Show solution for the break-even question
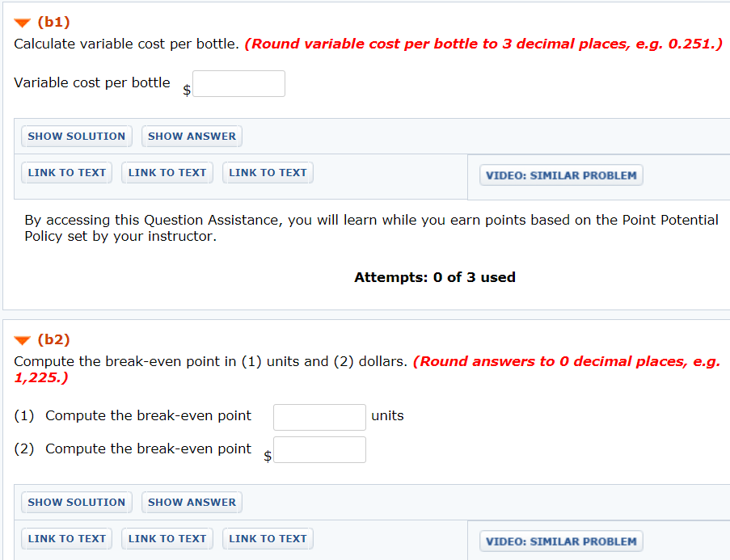This screenshot has width=730, height=560. [77, 503]
